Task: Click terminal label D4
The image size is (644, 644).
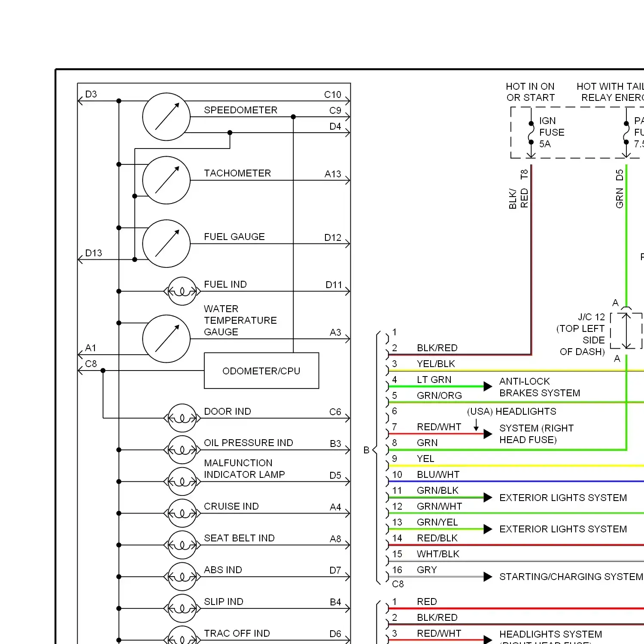Action: (335, 126)
